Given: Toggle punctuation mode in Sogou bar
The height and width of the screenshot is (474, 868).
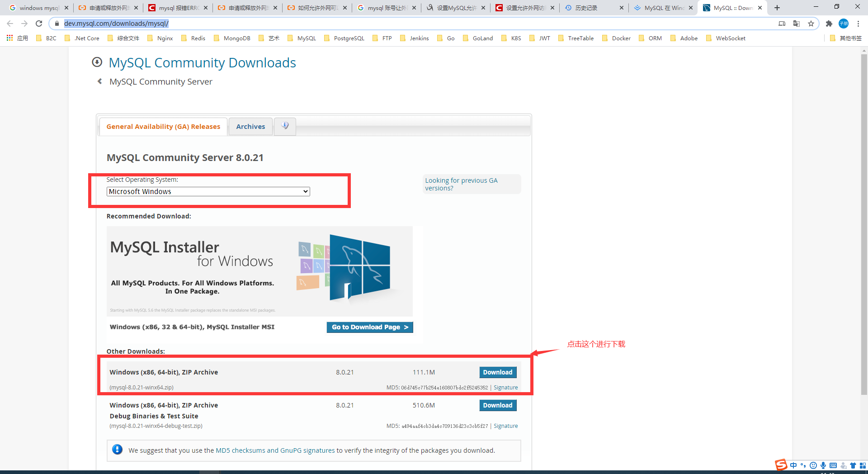Looking at the screenshot, I should [803, 465].
